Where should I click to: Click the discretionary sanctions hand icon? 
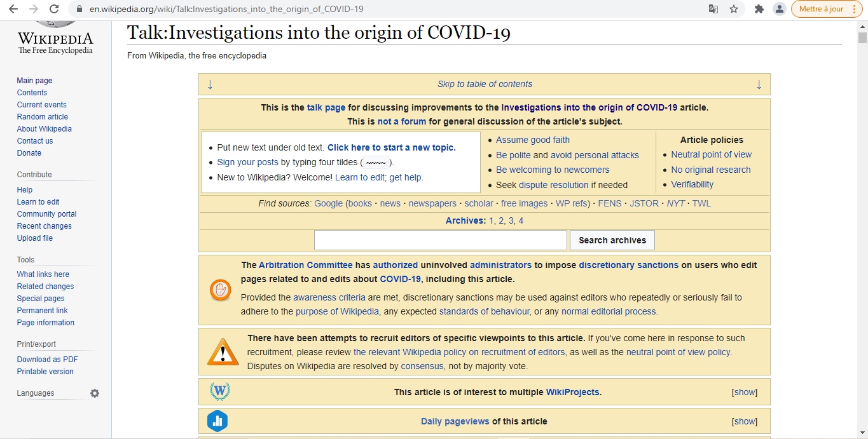coord(220,290)
